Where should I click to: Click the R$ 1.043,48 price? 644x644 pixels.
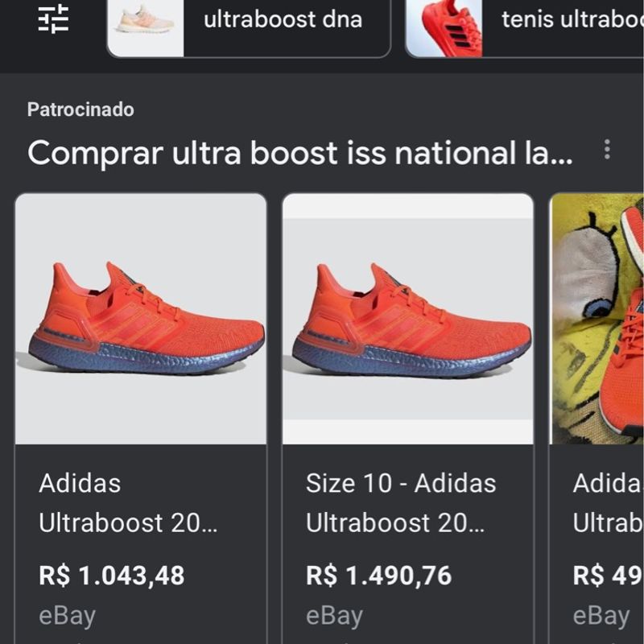(x=112, y=575)
